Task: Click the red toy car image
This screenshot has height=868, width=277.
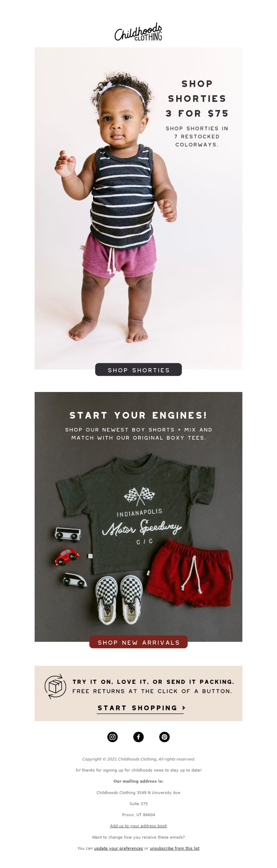Action: pos(67,557)
